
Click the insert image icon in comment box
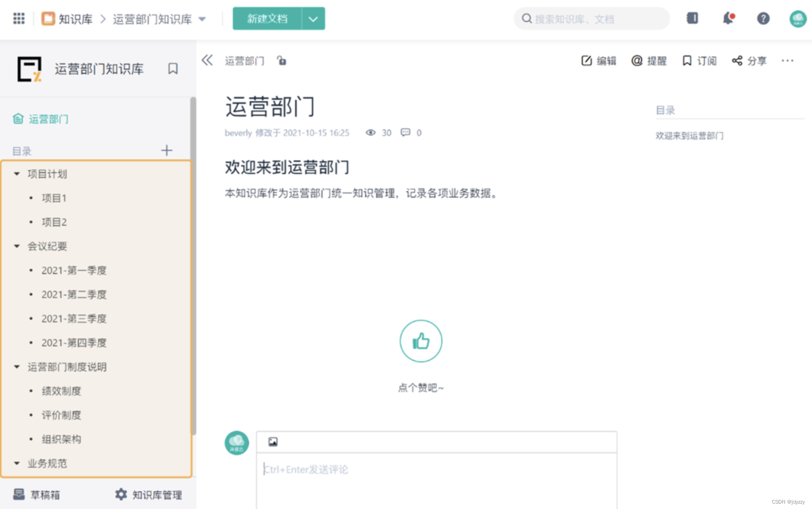pyautogui.click(x=273, y=442)
